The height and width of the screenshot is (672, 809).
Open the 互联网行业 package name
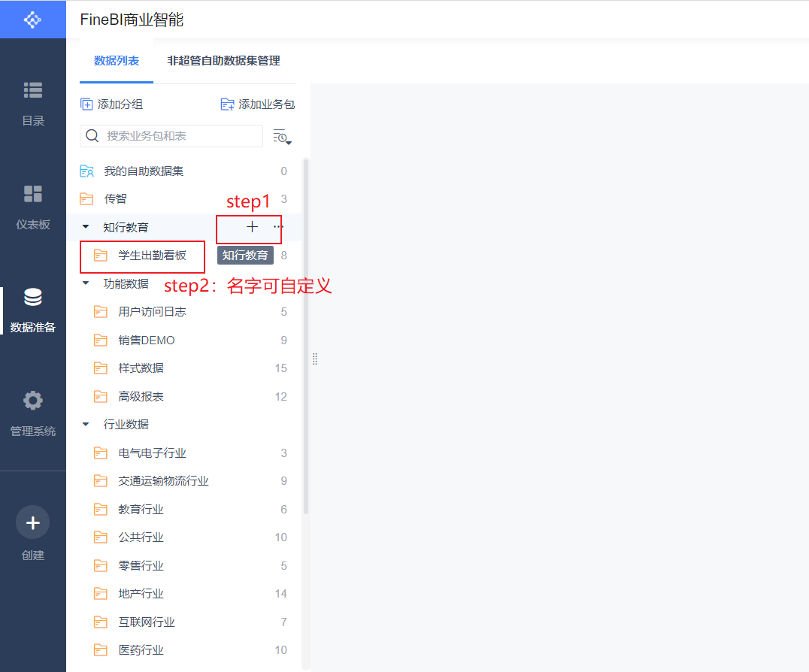tap(147, 622)
